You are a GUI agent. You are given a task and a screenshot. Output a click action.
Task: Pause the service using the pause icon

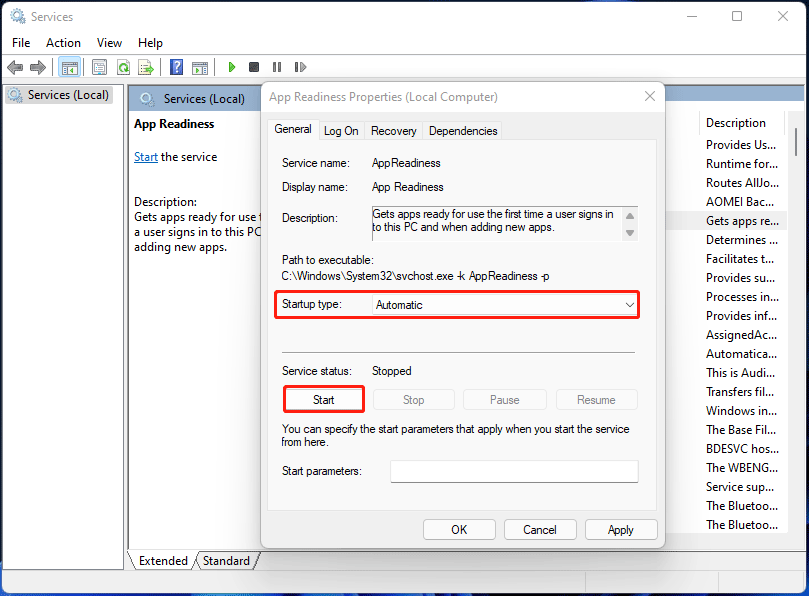[x=277, y=67]
